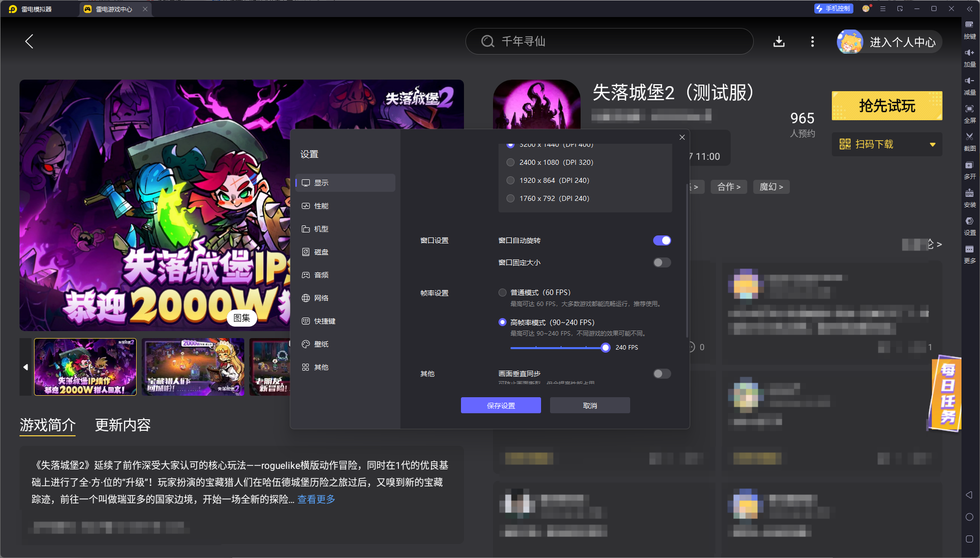Click the download manager icon
Screen dimensions: 980x558
pyautogui.click(x=779, y=42)
